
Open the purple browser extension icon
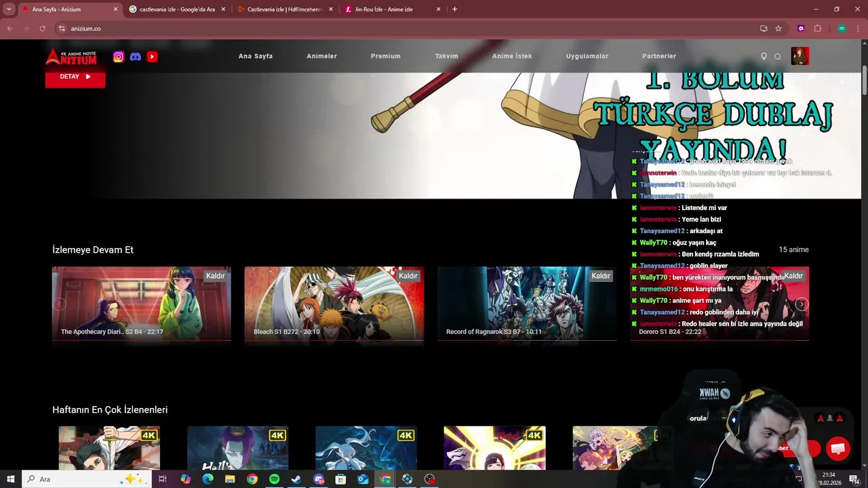click(801, 28)
